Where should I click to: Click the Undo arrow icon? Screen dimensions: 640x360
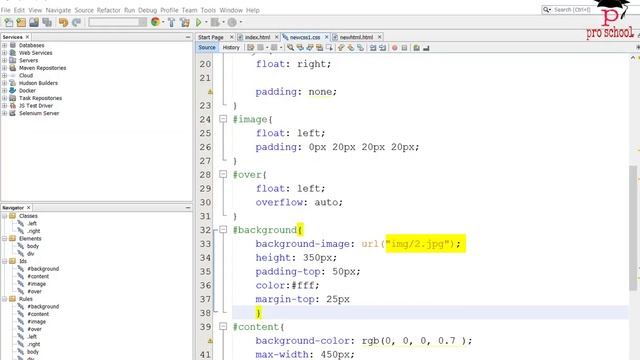tap(63, 22)
